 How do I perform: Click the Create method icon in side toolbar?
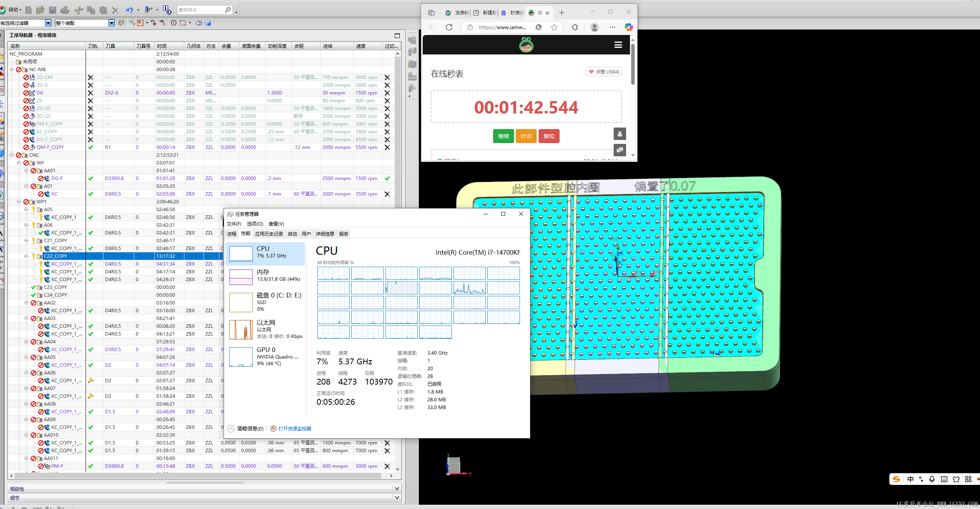pyautogui.click(x=412, y=76)
